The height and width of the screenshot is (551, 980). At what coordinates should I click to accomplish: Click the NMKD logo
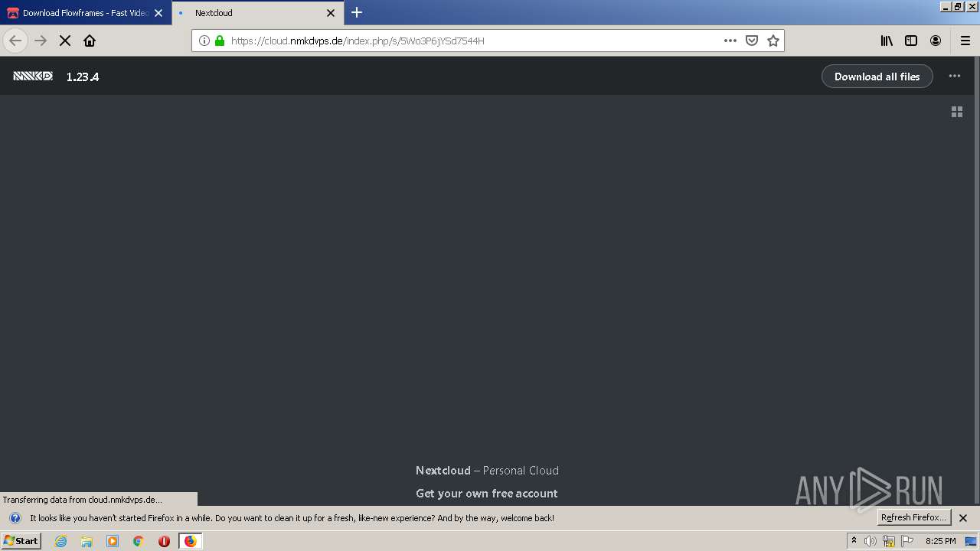click(x=33, y=76)
